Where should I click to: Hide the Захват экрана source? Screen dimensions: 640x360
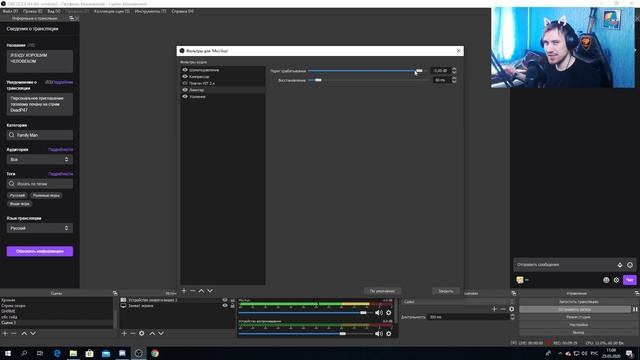click(225, 306)
